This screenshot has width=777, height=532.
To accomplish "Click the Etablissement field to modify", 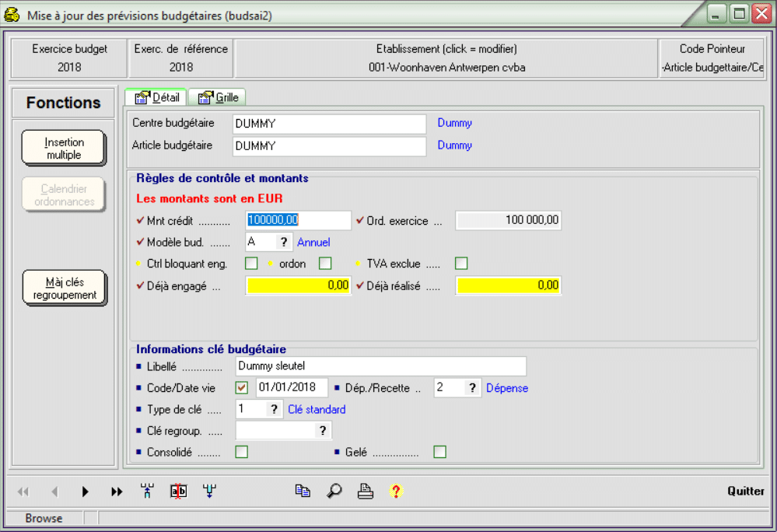I will [446, 58].
